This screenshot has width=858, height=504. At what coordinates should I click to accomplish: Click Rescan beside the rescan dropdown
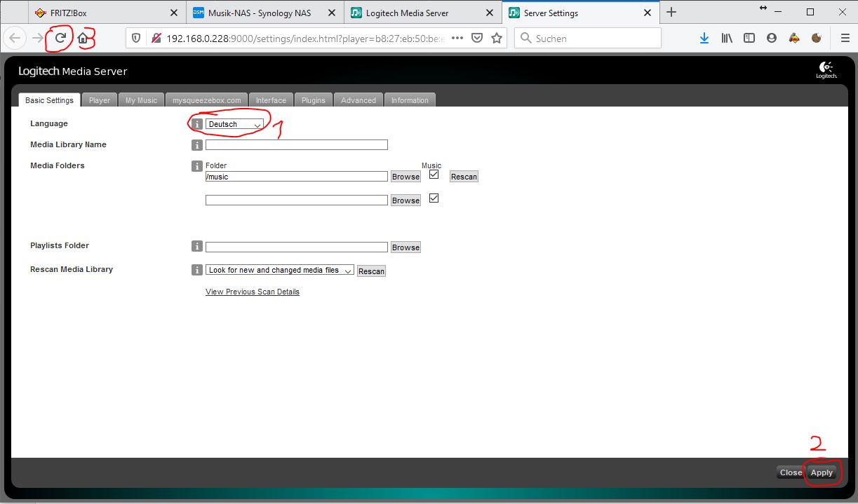click(371, 271)
